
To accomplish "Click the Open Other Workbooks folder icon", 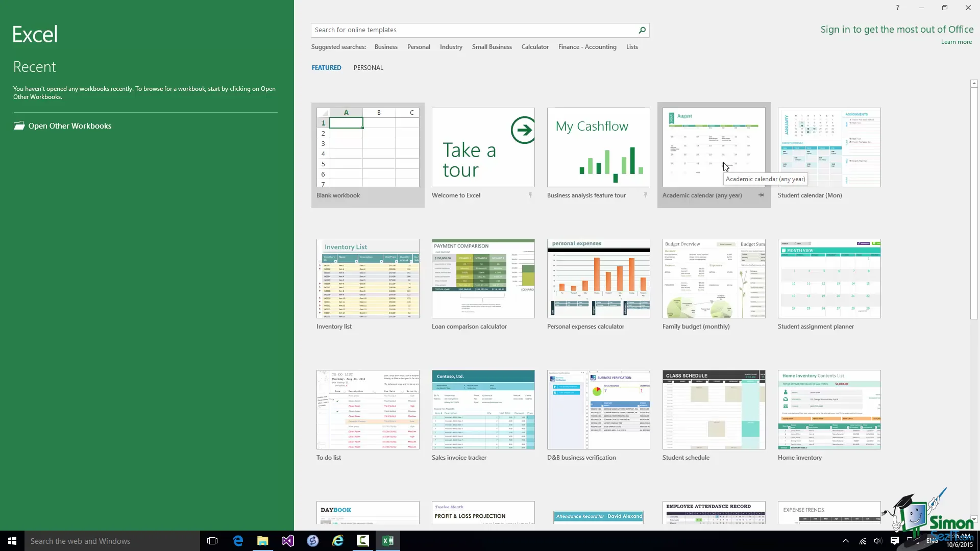I will tap(19, 126).
